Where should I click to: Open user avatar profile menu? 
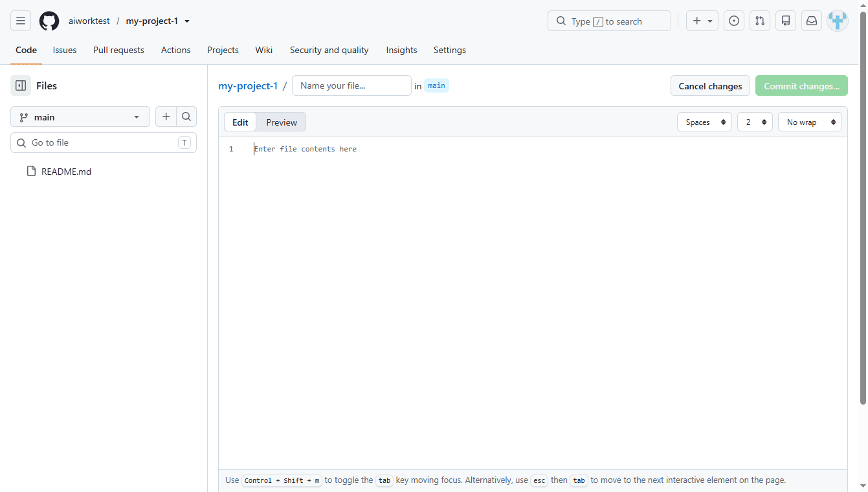838,21
